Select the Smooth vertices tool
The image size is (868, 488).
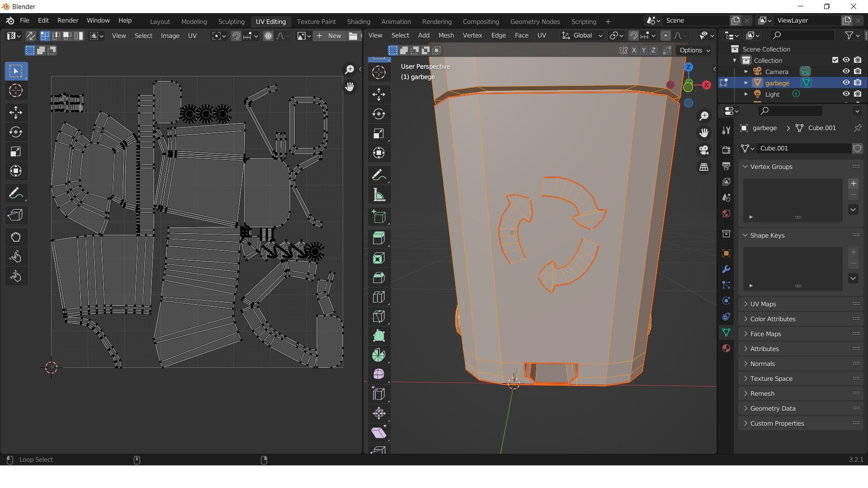[379, 374]
